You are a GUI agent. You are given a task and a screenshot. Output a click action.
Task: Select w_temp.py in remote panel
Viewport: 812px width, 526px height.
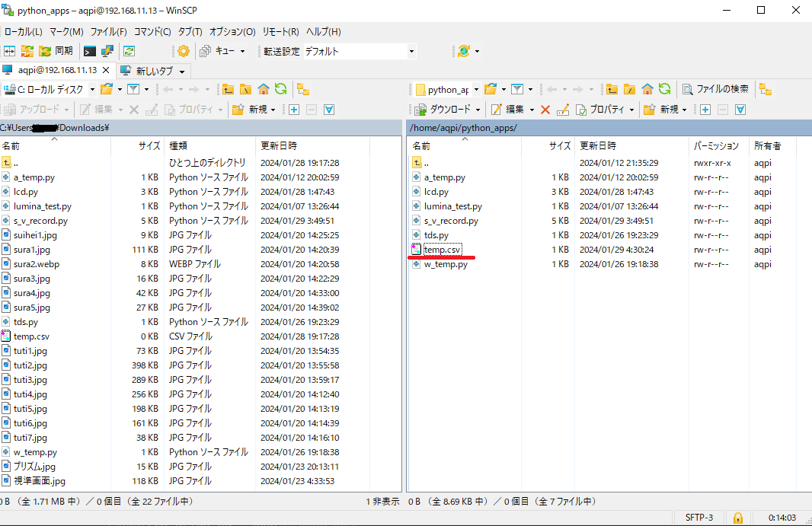pyautogui.click(x=446, y=264)
